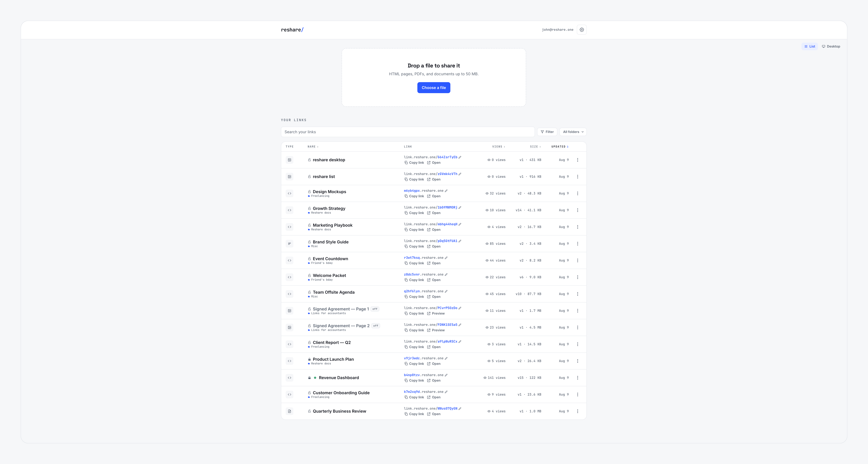Click the off badge on Signed Agreement — Page 1
This screenshot has width=868, height=464.
[375, 309]
